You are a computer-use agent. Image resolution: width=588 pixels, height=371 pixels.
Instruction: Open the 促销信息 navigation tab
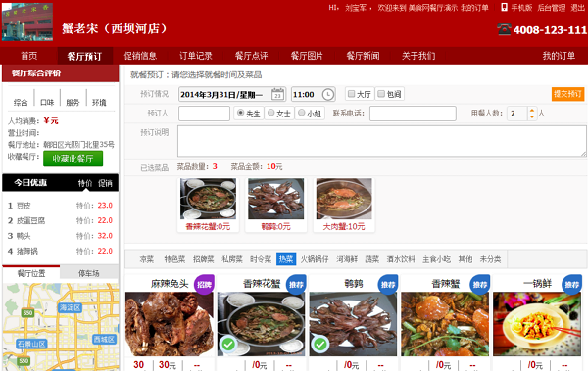[140, 56]
